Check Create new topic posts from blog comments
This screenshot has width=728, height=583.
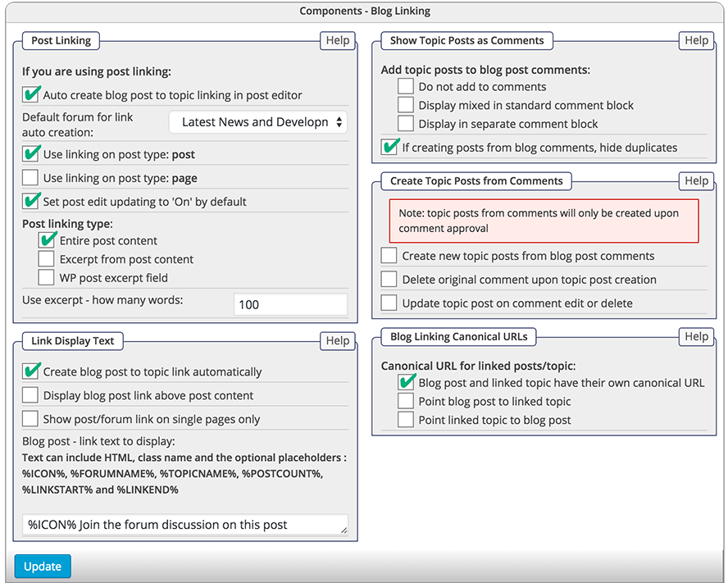click(x=389, y=255)
